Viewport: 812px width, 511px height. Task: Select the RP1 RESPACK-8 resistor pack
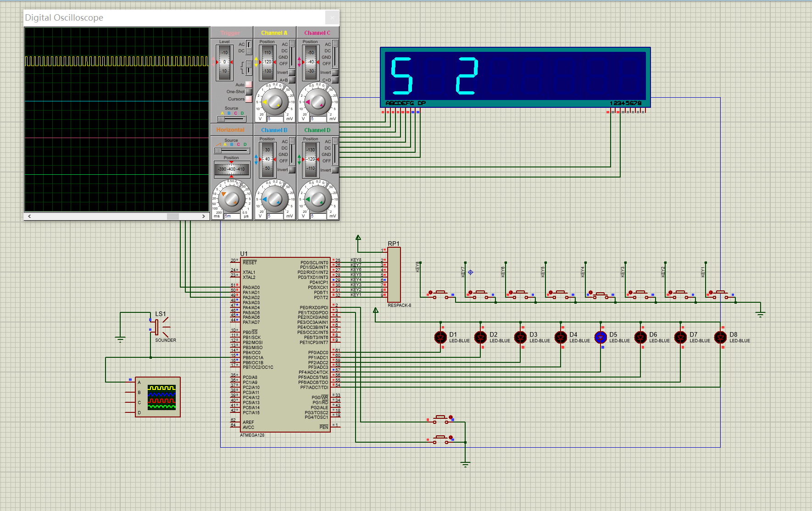pos(394,274)
